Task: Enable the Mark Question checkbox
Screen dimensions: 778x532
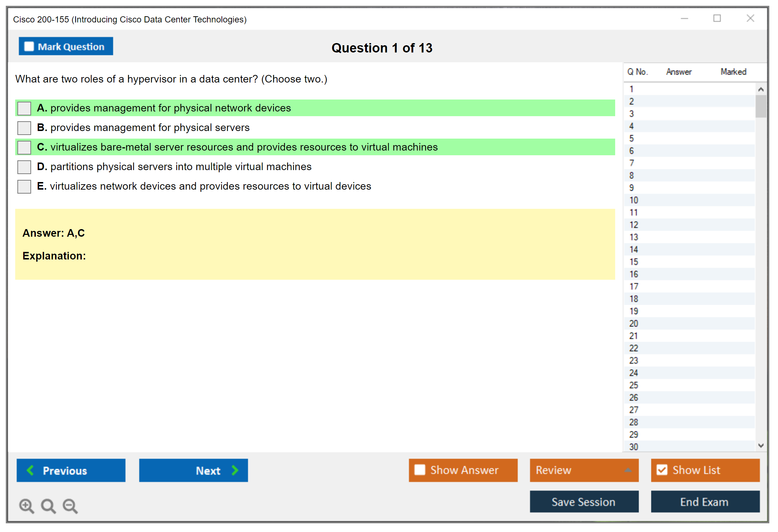Action: point(29,47)
